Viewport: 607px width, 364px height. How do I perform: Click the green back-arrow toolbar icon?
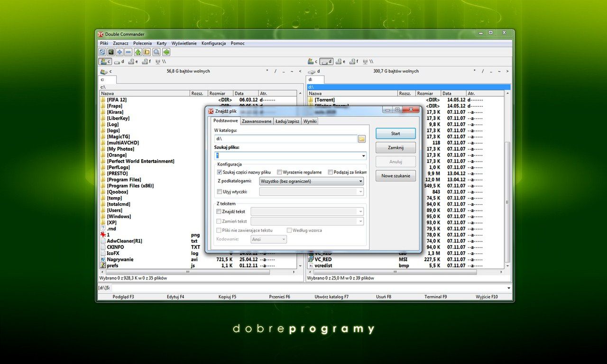166,52
